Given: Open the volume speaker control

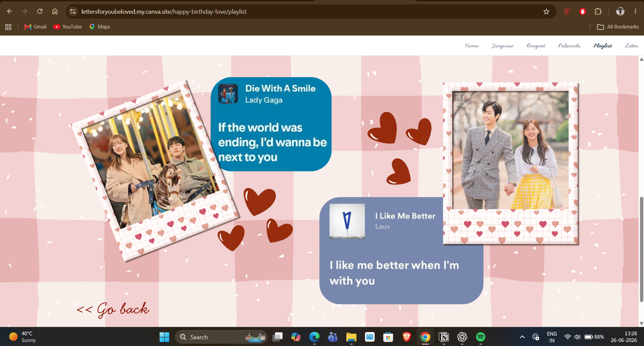Looking at the screenshot, I should click(x=577, y=337).
